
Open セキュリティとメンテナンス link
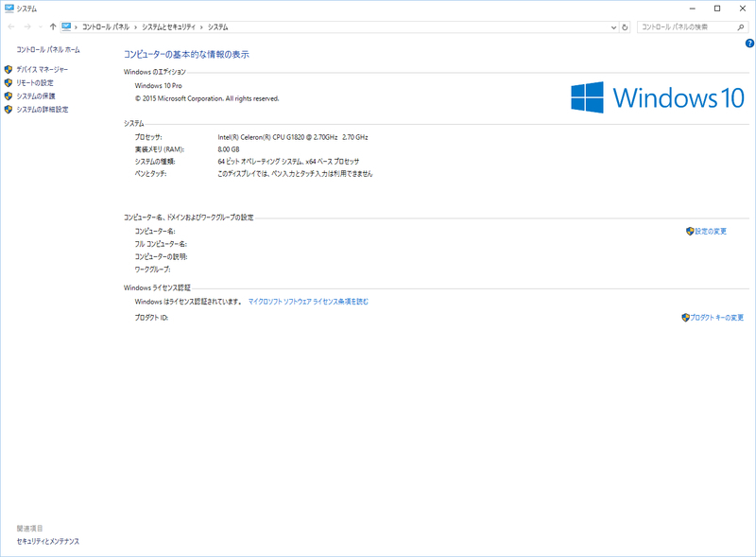(x=48, y=542)
